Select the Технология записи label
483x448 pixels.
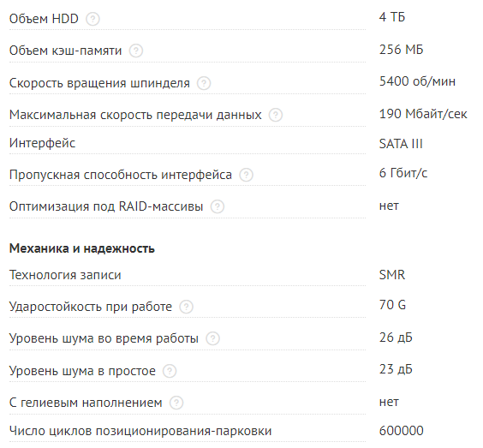tap(65, 275)
